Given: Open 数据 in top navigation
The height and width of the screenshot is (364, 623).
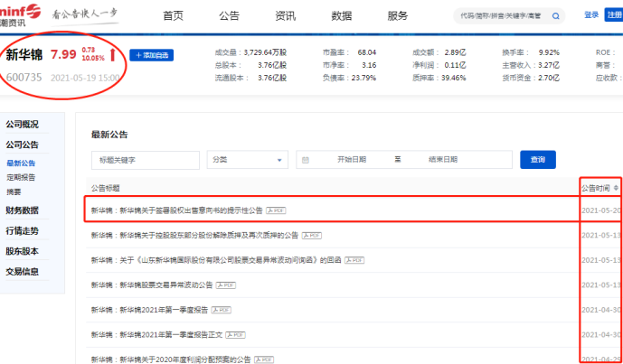Looking at the screenshot, I should (341, 16).
